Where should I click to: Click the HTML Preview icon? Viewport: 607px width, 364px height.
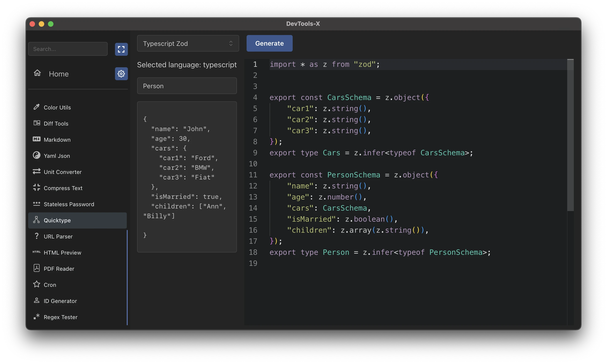pos(37,252)
